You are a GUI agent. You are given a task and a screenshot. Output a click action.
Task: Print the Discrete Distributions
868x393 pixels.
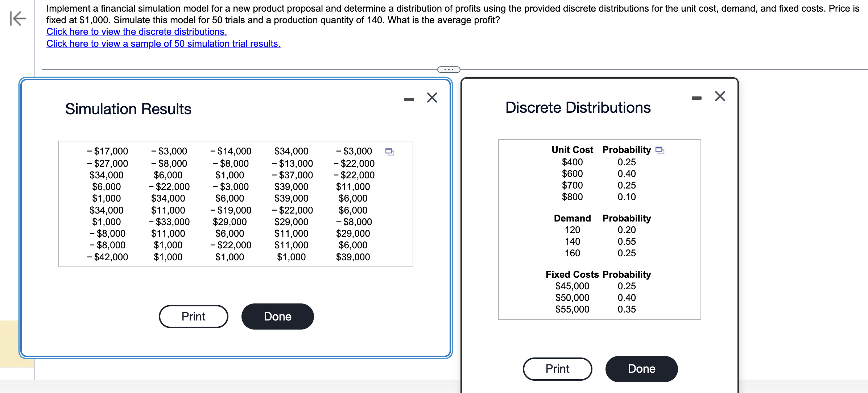tap(557, 369)
